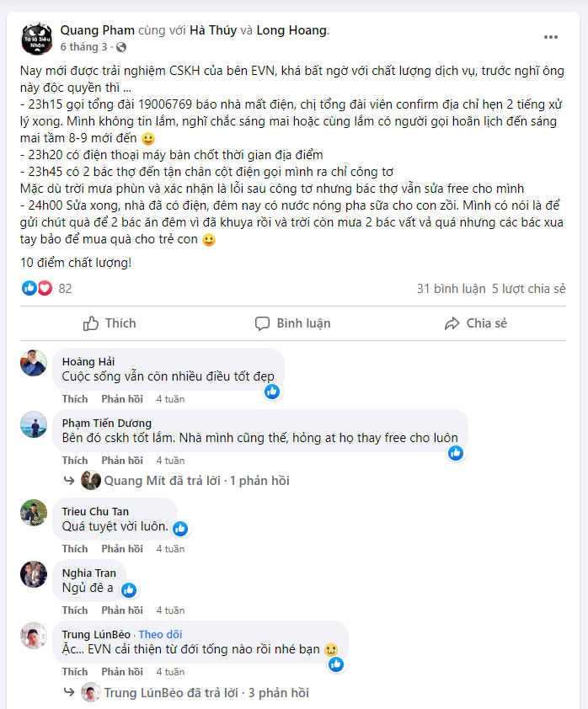Click the like reaction on Trieu Chu Tan's comment
The image size is (588, 709).
pyautogui.click(x=180, y=529)
